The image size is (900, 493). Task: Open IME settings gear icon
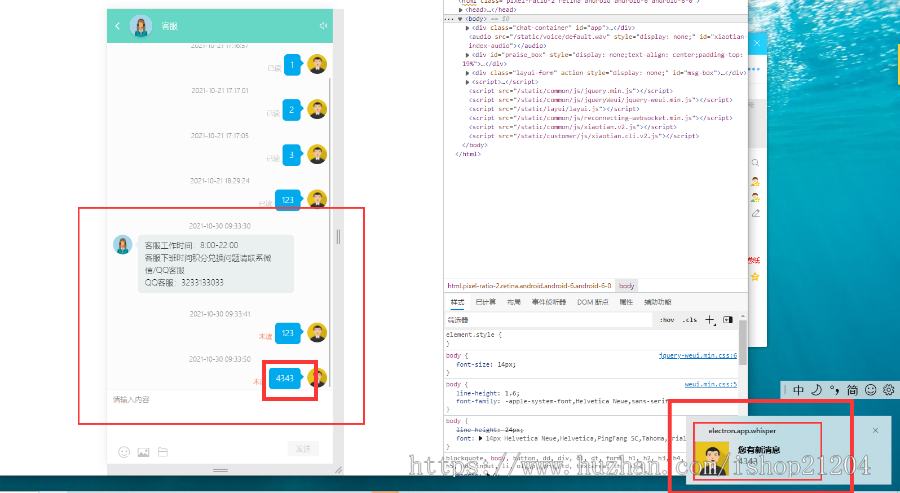coord(889,390)
